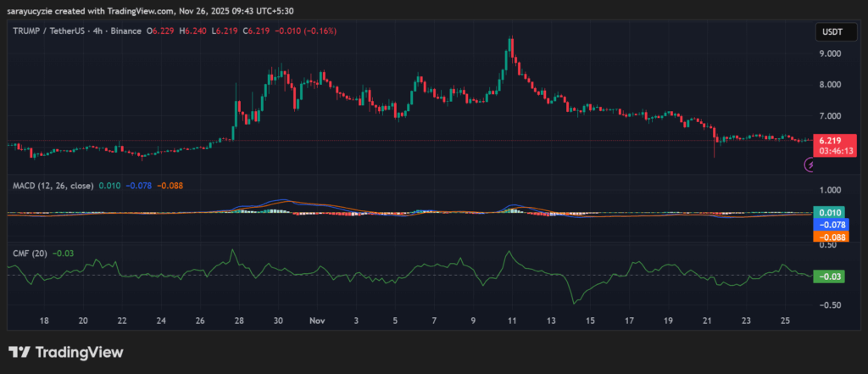868x374 pixels.
Task: Click the Binance exchange label
Action: (x=128, y=31)
